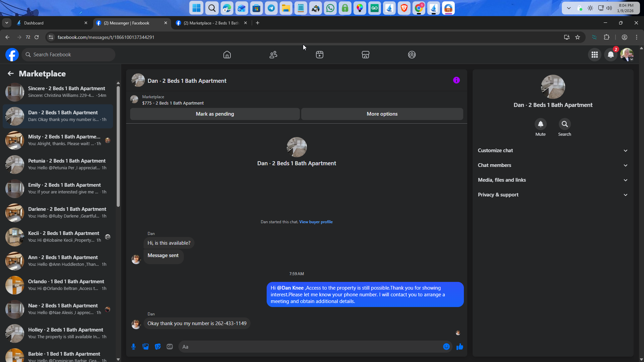Viewport: 644px width, 362px height.
Task: Open View buyer profile link
Action: click(x=316, y=222)
